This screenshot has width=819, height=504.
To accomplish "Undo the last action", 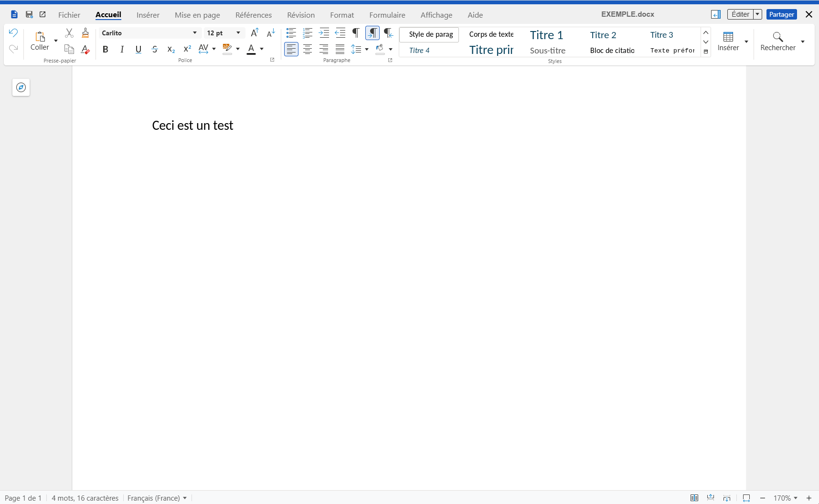I will click(13, 33).
